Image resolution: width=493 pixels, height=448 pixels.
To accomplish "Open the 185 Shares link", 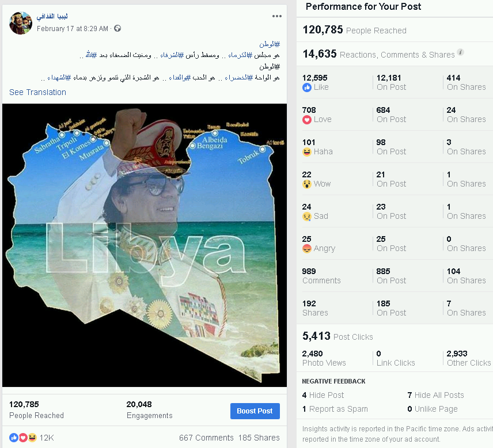I will coord(259,438).
